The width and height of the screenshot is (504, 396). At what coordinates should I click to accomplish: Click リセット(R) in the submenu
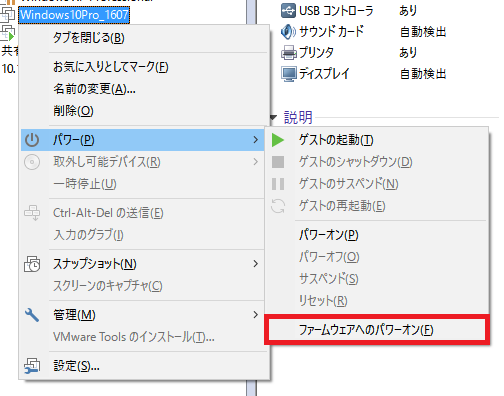coord(323,301)
